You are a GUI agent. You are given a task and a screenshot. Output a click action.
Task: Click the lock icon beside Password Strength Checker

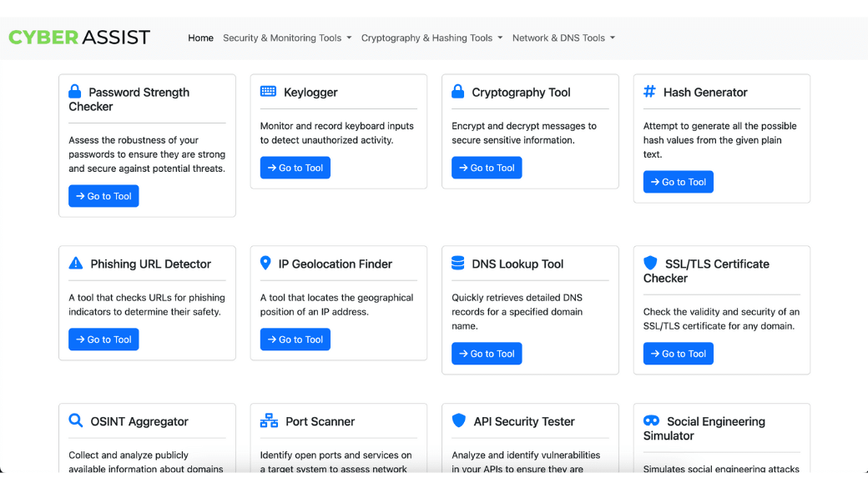coord(75,92)
